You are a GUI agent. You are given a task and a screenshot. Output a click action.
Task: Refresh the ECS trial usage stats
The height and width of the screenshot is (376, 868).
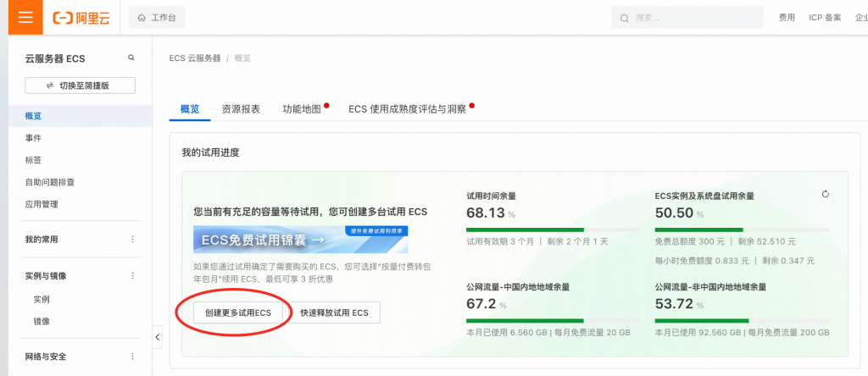click(x=826, y=194)
